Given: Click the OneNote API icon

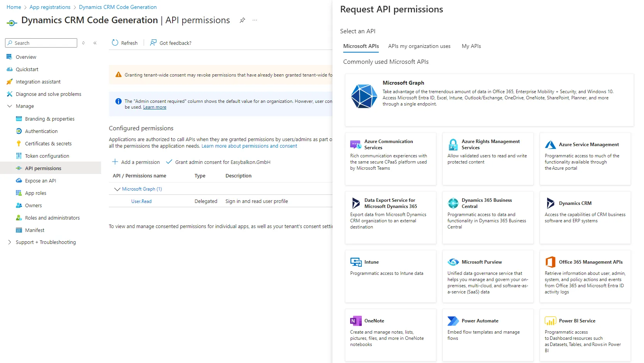Looking at the screenshot, I should point(356,321).
